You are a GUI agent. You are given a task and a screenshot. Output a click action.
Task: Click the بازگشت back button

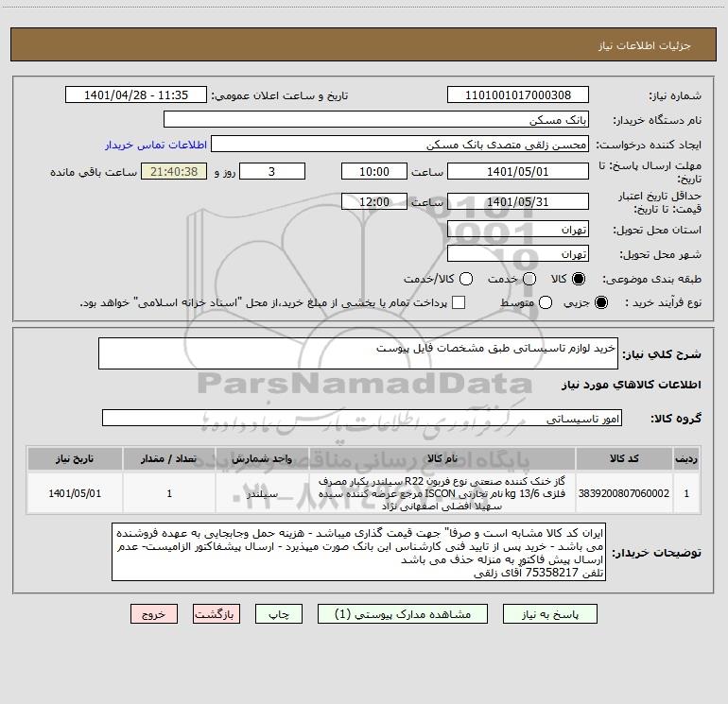click(x=217, y=614)
